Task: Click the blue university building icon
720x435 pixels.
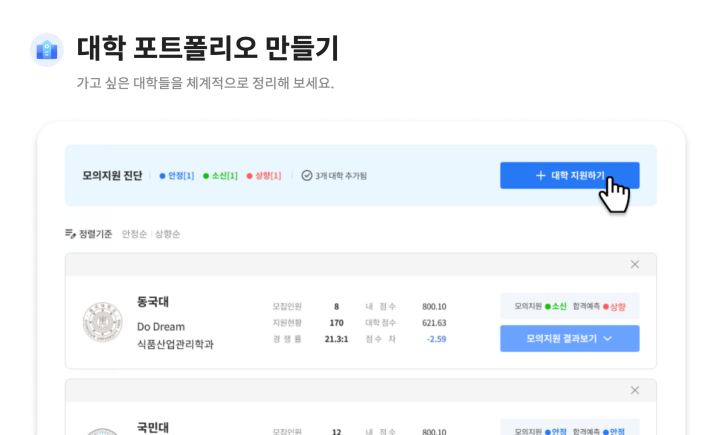Action: tap(47, 50)
